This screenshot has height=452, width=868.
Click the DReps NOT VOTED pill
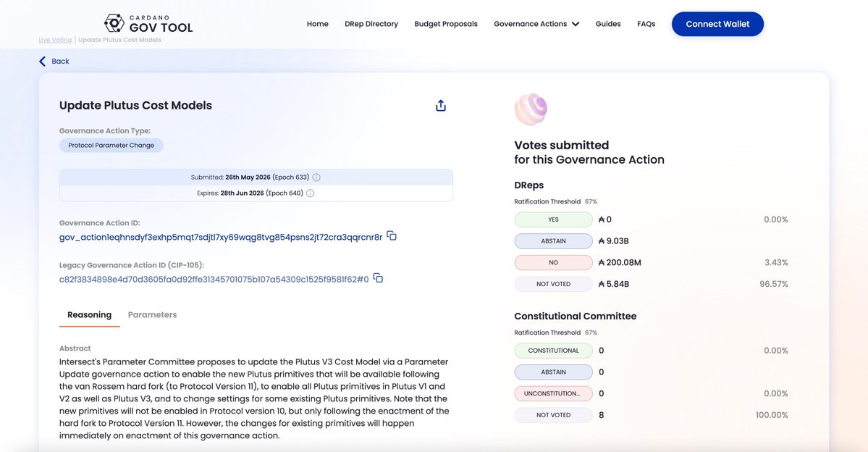click(554, 284)
